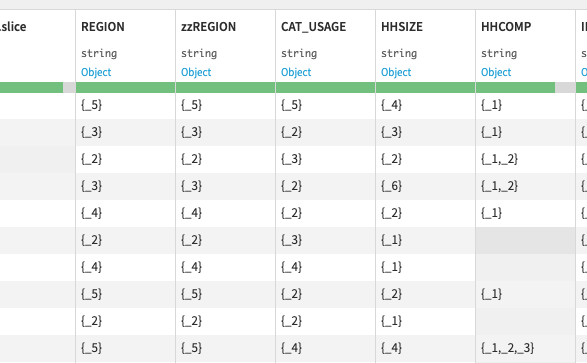Select the empty HHCOMP cell in sixth row

[526, 240]
